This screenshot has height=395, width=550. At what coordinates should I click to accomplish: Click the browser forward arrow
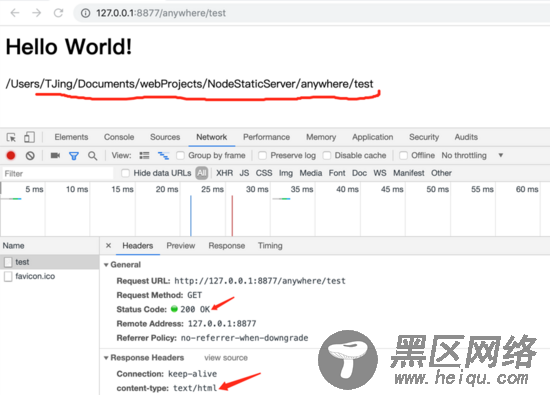[36, 13]
